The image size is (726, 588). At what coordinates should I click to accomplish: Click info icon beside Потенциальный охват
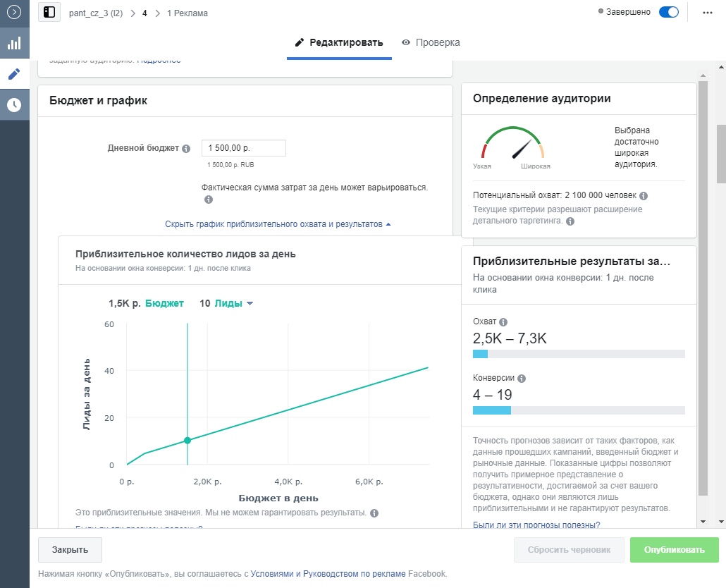pos(643,196)
